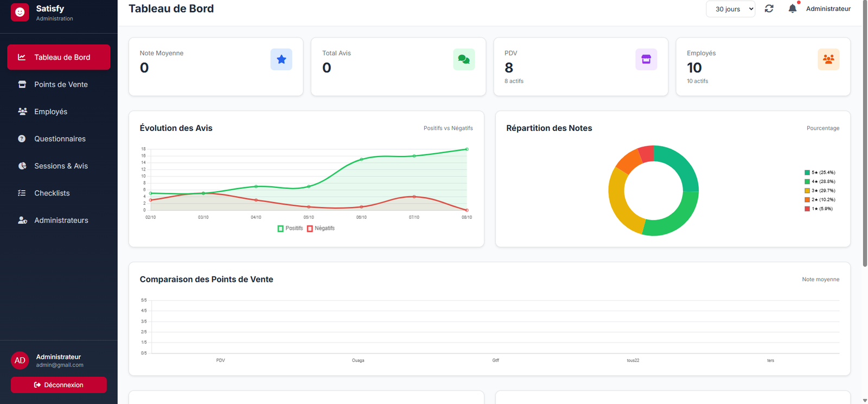Click the '10 actifs' text in Employés card
The height and width of the screenshot is (404, 868).
pos(697,81)
